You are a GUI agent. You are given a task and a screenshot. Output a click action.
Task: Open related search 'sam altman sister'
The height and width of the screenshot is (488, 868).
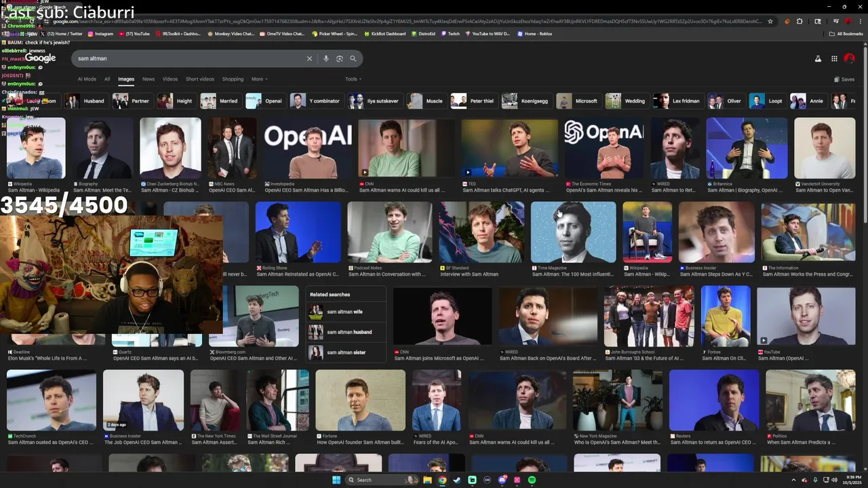point(346,352)
